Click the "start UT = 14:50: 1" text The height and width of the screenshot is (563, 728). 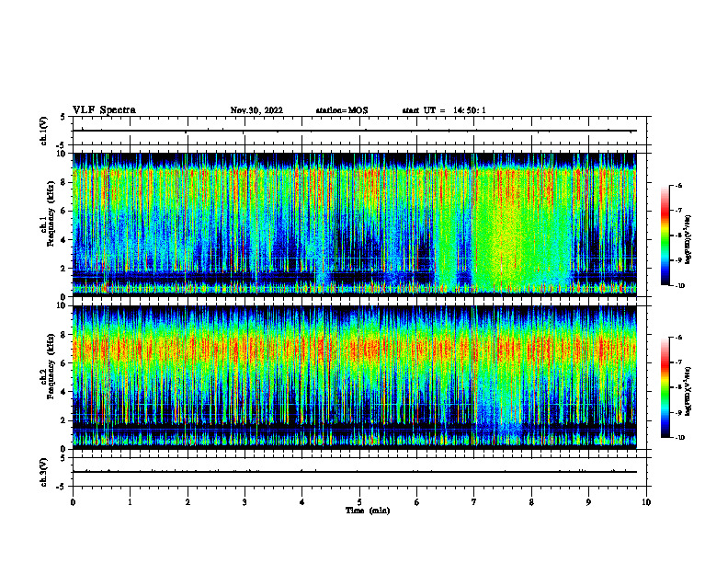(444, 110)
